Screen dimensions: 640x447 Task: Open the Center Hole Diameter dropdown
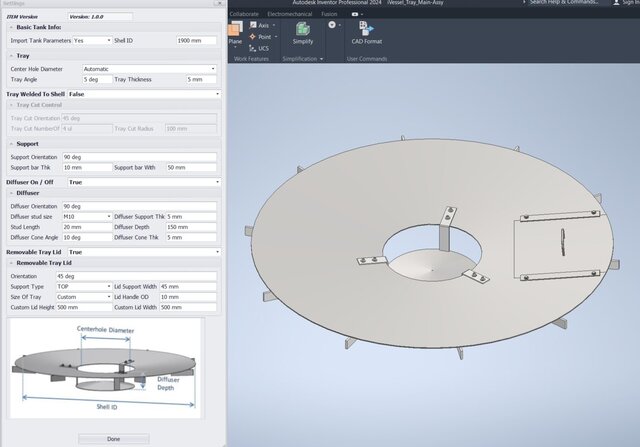tap(150, 69)
